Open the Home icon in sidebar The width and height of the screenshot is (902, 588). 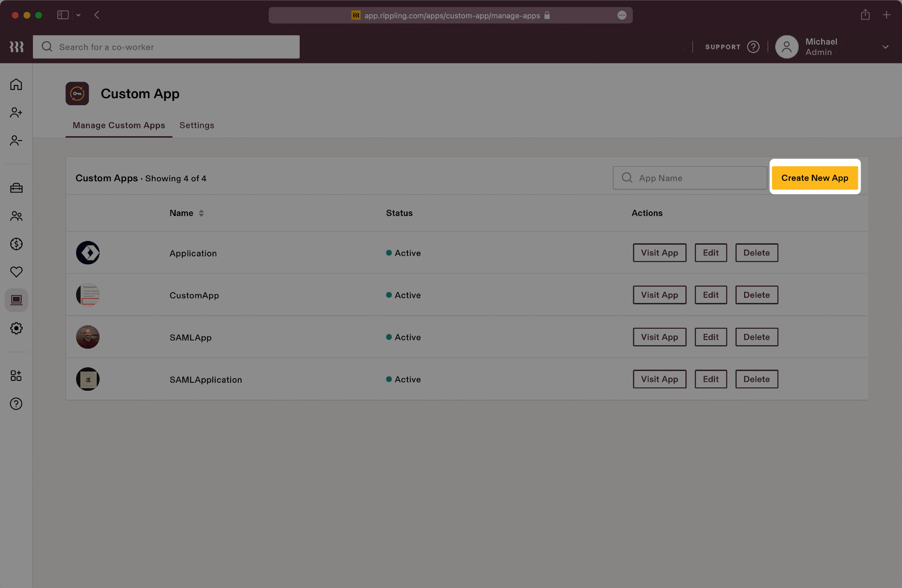(16, 85)
